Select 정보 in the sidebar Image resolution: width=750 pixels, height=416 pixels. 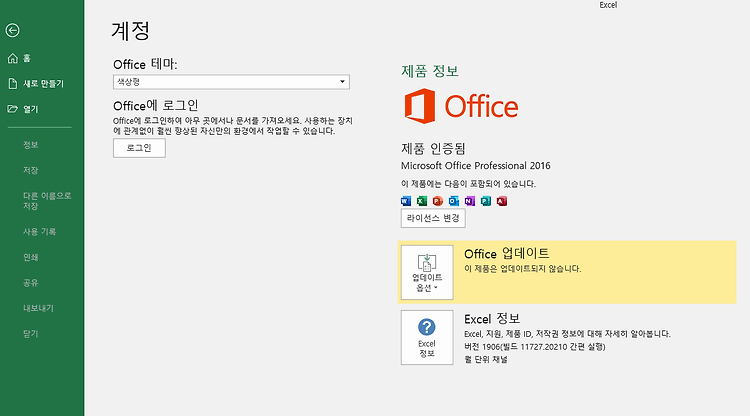tap(31, 145)
